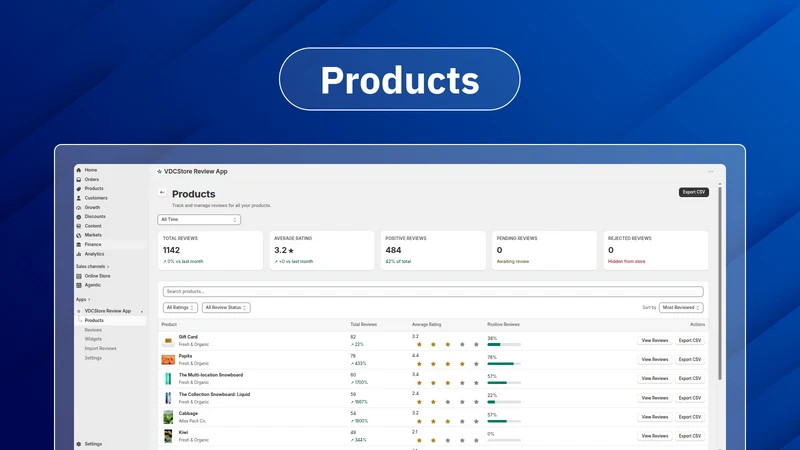
Task: Click the Positive Reviews 484 card
Action: [x=433, y=250]
